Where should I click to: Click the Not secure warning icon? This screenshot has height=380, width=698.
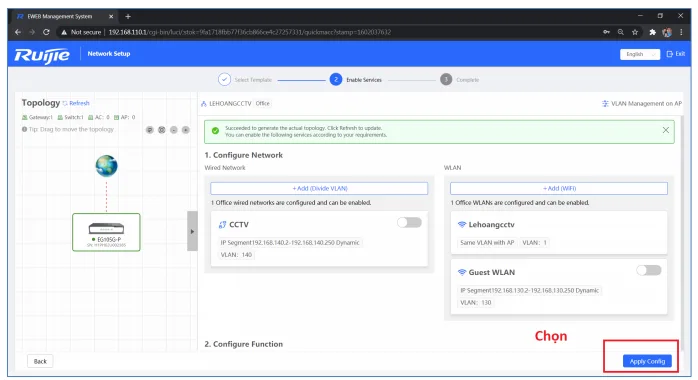[64, 32]
